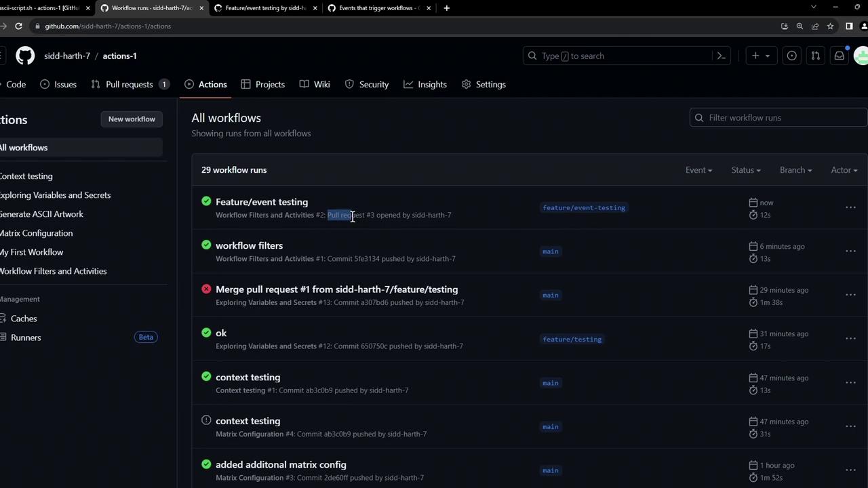The image size is (868, 488).
Task: Click the feature/event-testing branch label
Action: coord(584,207)
